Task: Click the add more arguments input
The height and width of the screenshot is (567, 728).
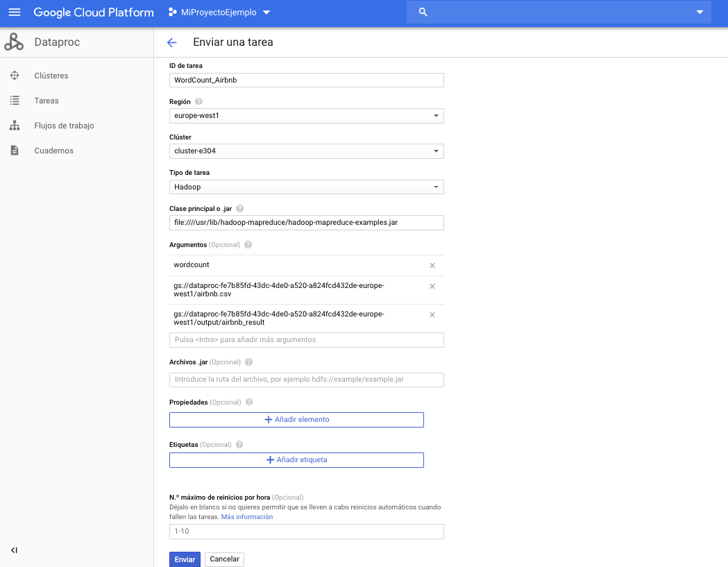Action: (307, 340)
